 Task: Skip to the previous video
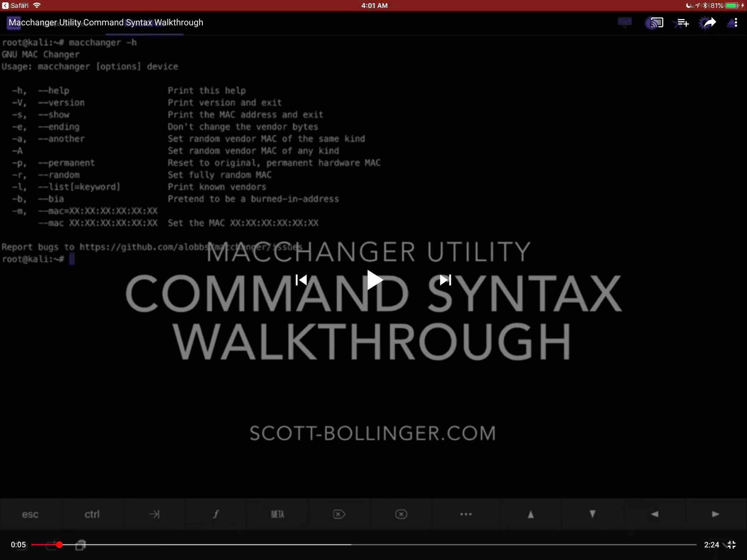[x=301, y=280]
